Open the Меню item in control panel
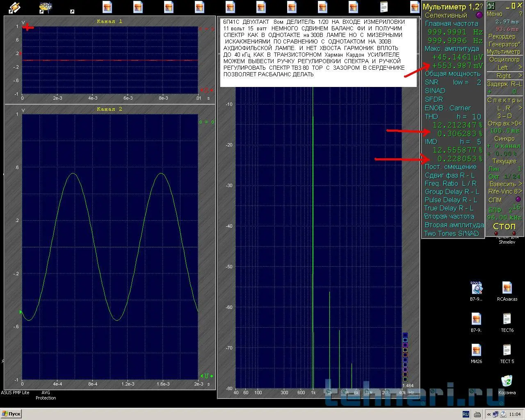The width and height of the screenshot is (525, 420). [494, 14]
